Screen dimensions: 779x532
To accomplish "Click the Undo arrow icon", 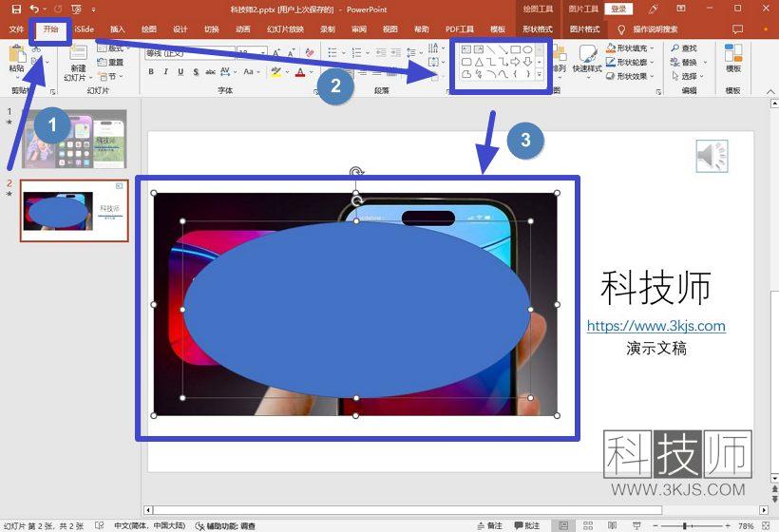I will click(x=34, y=9).
